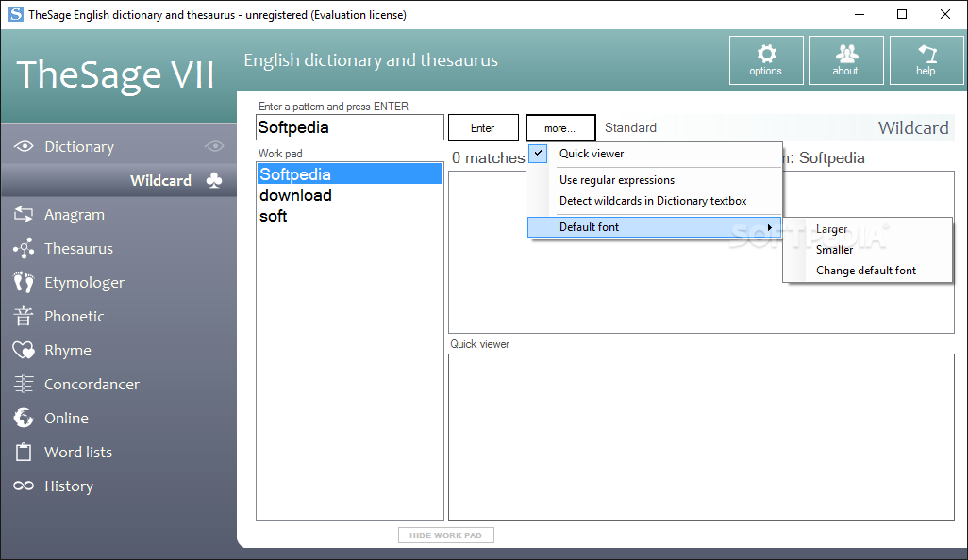Click the more... dropdown button
The height and width of the screenshot is (560, 968).
click(x=560, y=127)
